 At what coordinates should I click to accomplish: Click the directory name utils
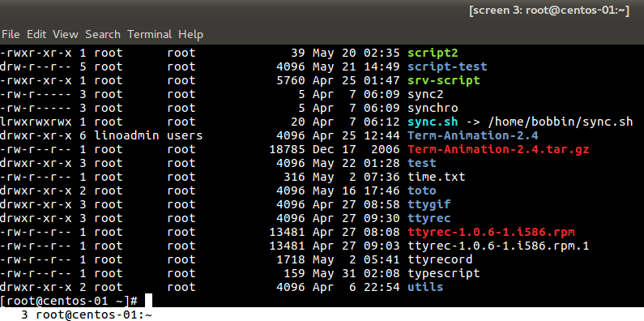click(425, 287)
